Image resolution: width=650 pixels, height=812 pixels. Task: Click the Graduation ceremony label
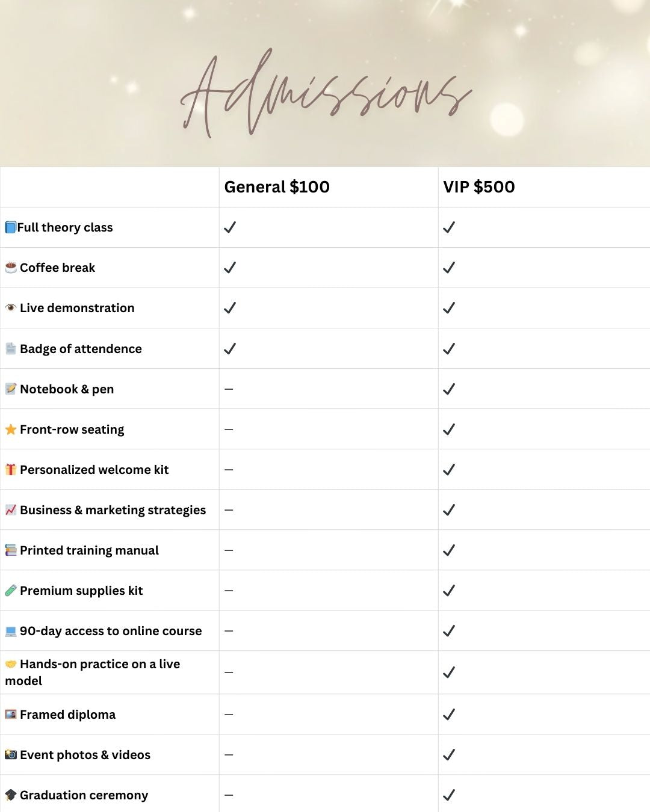pyautogui.click(x=84, y=795)
